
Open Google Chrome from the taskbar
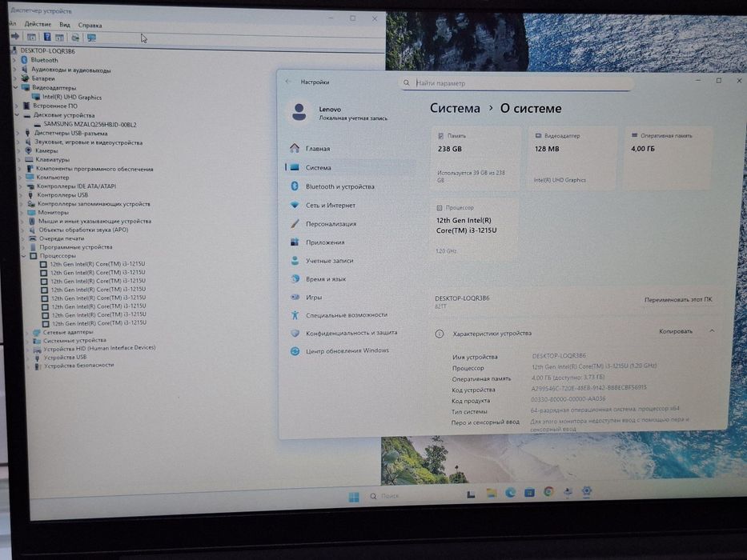click(x=548, y=491)
